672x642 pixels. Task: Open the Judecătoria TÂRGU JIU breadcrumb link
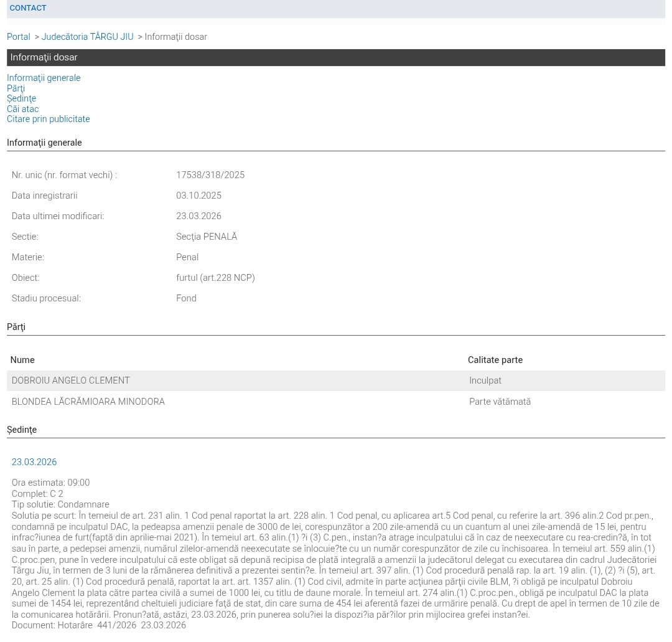(x=88, y=37)
